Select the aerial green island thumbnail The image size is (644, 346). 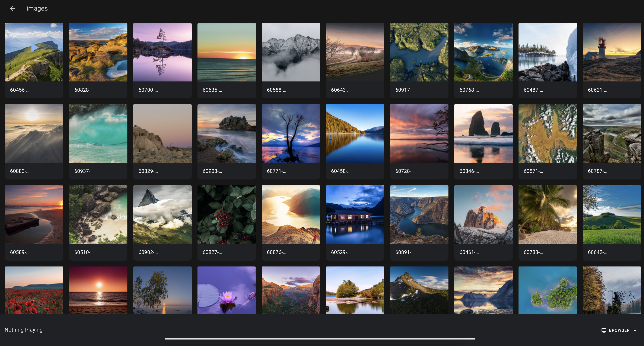pyautogui.click(x=548, y=290)
